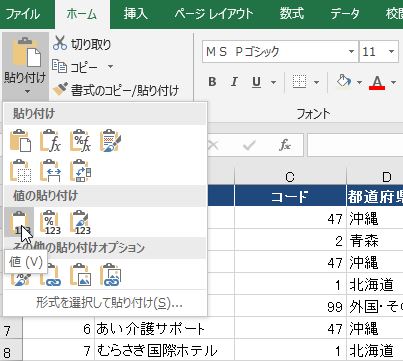The width and height of the screenshot is (403, 361).
Task: Click the cancel (X) formula bar icon
Action: [213, 145]
